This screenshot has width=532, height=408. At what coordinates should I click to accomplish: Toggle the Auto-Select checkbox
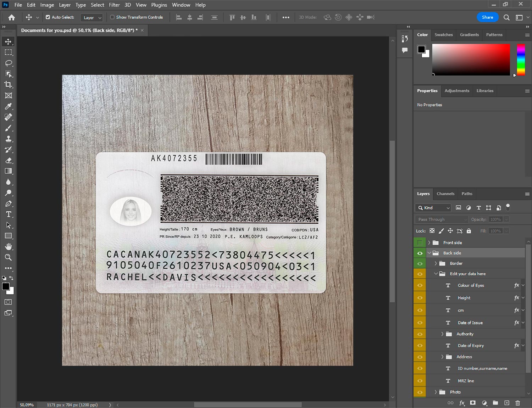click(x=48, y=17)
